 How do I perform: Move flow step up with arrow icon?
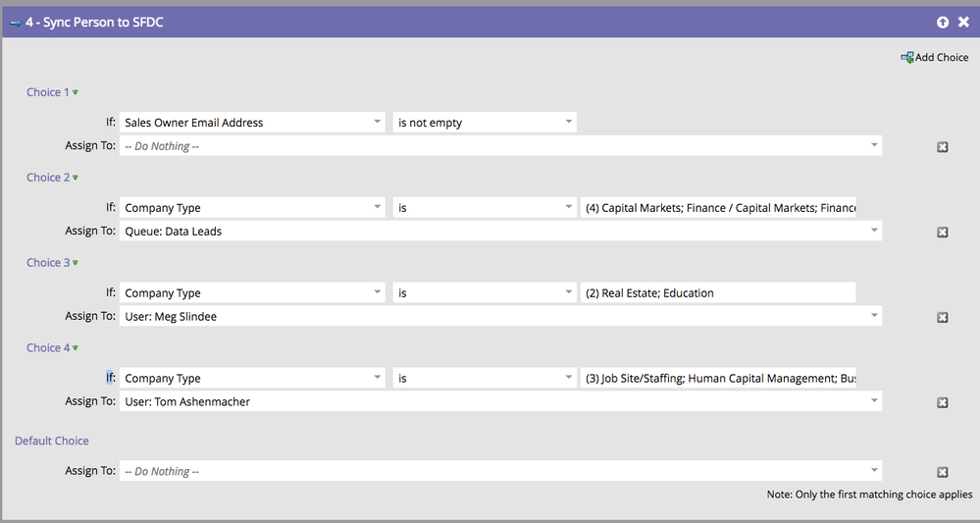click(x=943, y=22)
